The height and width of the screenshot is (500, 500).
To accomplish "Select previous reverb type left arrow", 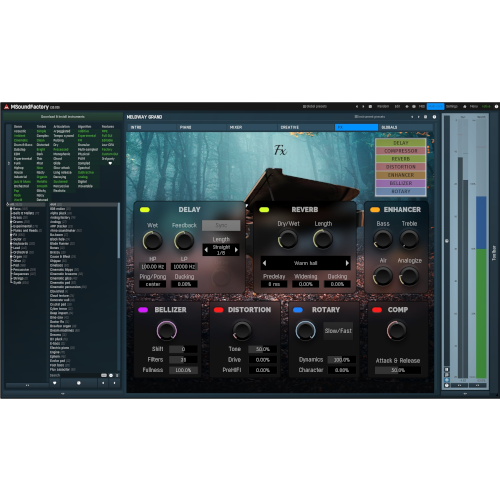I will click(x=264, y=263).
